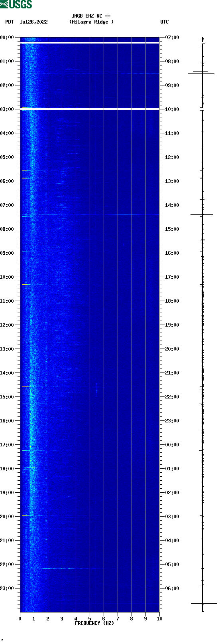This screenshot has height=644, width=220.
Task: Click the white data gap just after 00:00 PDT
Action: coord(90,43)
